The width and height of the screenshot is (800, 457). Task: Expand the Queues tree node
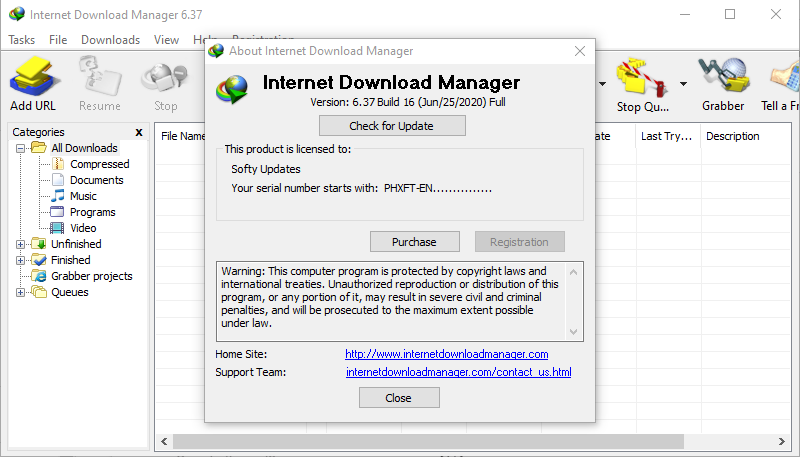[x=20, y=292]
